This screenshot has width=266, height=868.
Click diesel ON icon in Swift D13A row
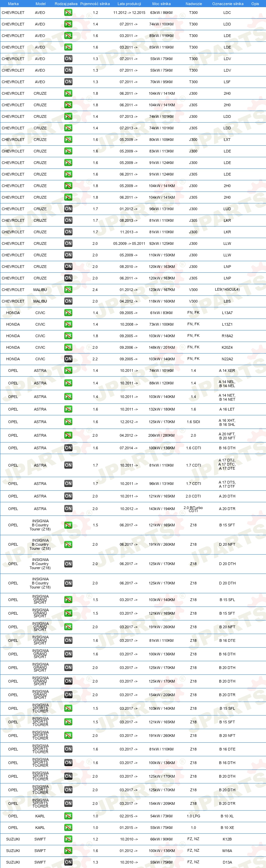click(68, 862)
